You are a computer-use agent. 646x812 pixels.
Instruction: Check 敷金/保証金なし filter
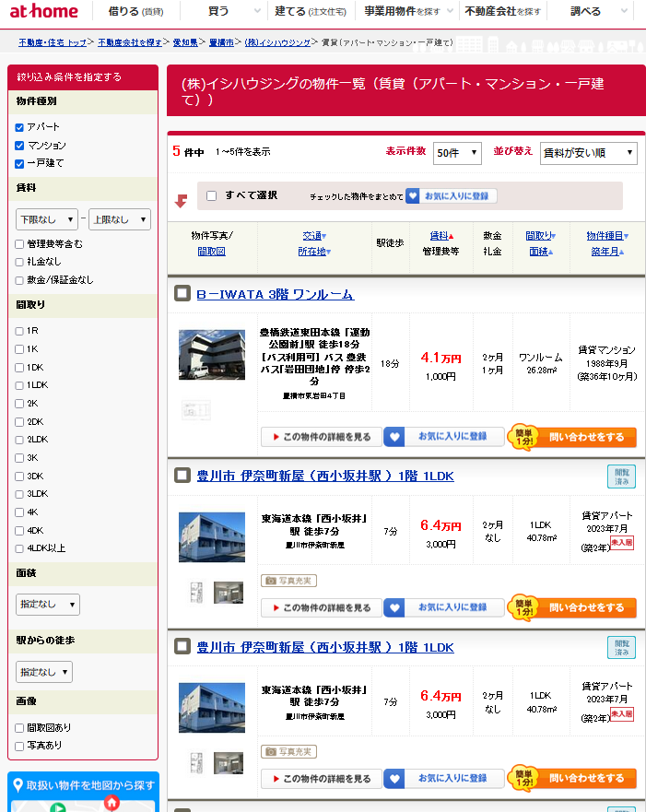(19, 280)
